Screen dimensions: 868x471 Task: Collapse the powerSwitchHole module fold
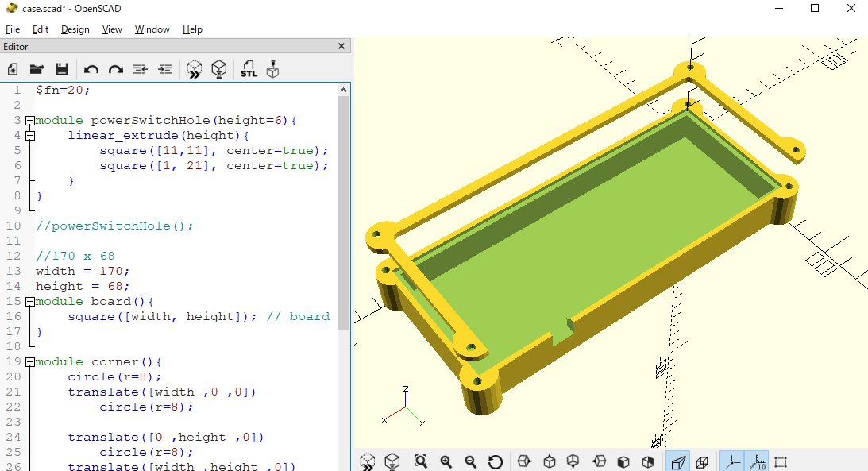tap(30, 120)
